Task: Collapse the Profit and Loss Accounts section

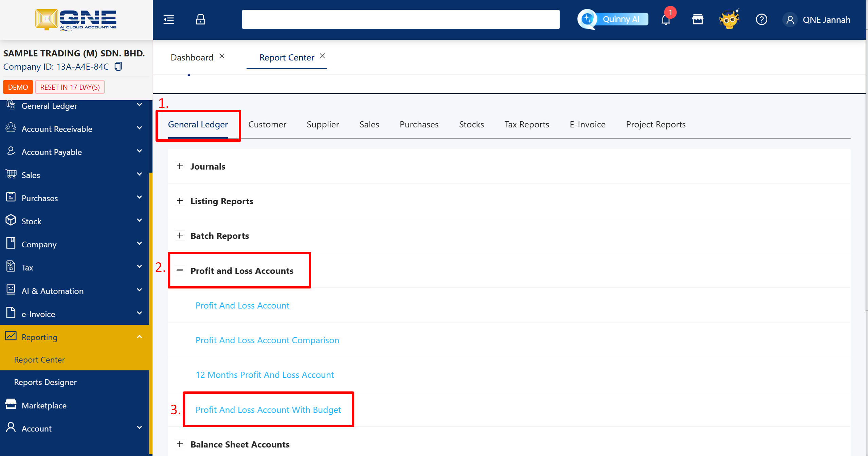Action: pyautogui.click(x=180, y=270)
